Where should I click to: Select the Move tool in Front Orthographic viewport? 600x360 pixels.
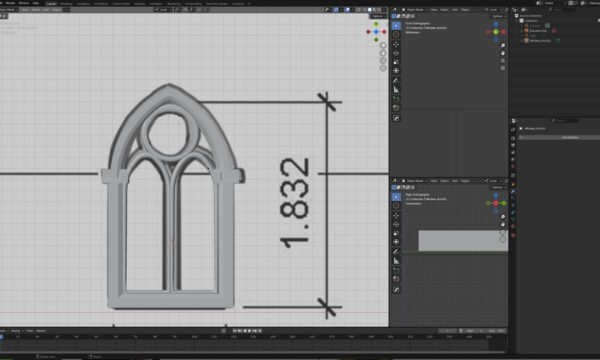396,44
